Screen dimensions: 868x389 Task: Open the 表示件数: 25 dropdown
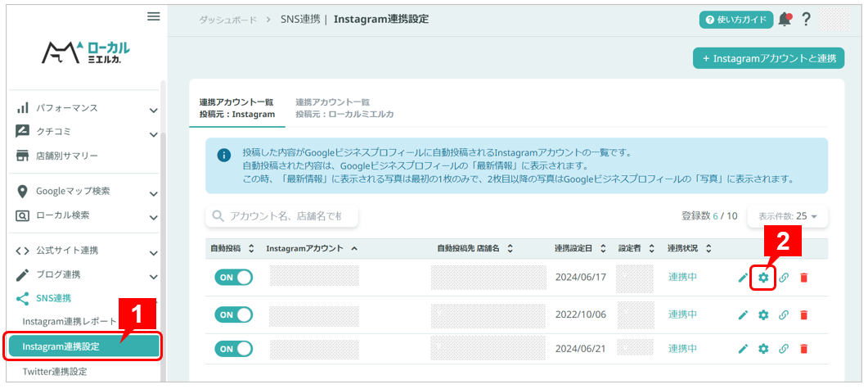pyautogui.click(x=787, y=216)
